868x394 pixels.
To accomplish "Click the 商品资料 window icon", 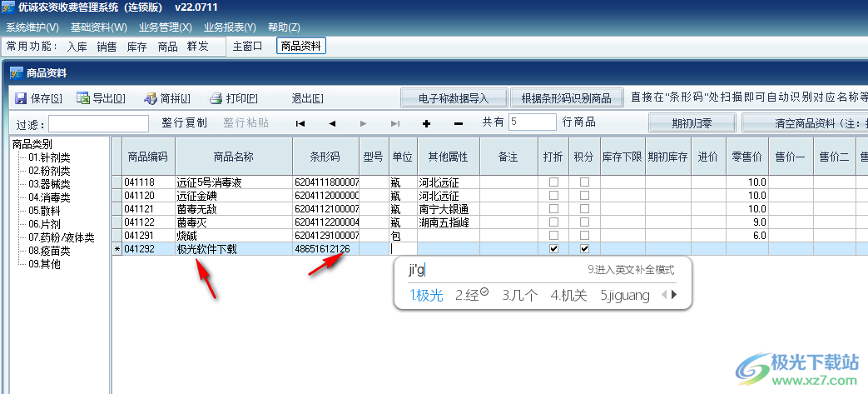I will [17, 72].
